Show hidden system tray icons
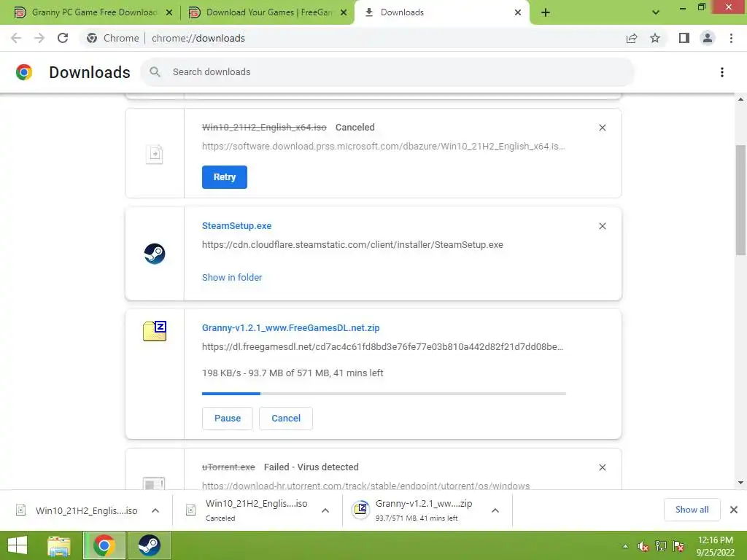747x560 pixels. [x=625, y=546]
